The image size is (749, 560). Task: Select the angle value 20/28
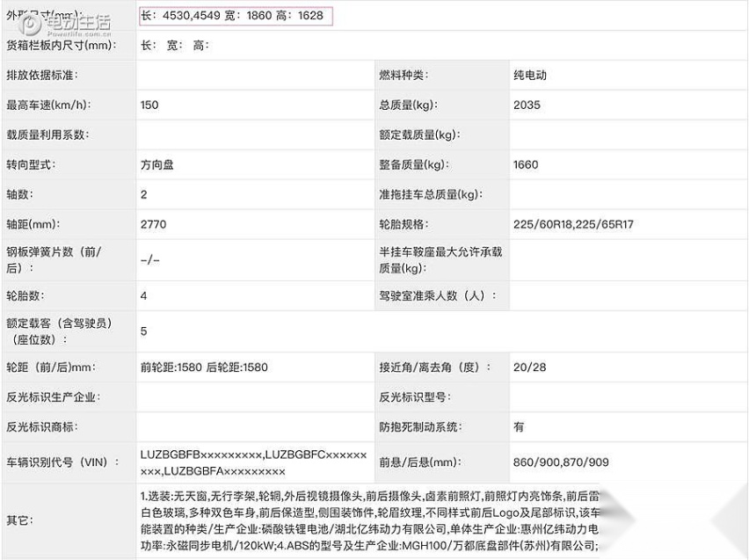(530, 367)
